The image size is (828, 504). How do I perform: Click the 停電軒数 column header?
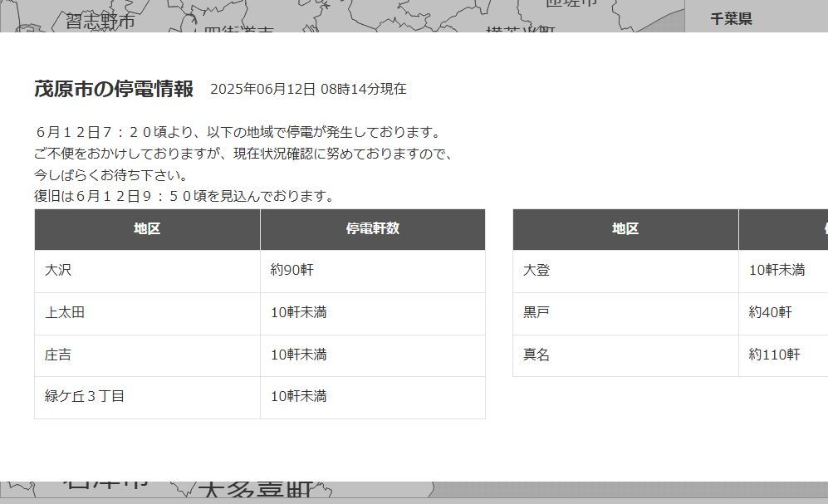click(373, 229)
